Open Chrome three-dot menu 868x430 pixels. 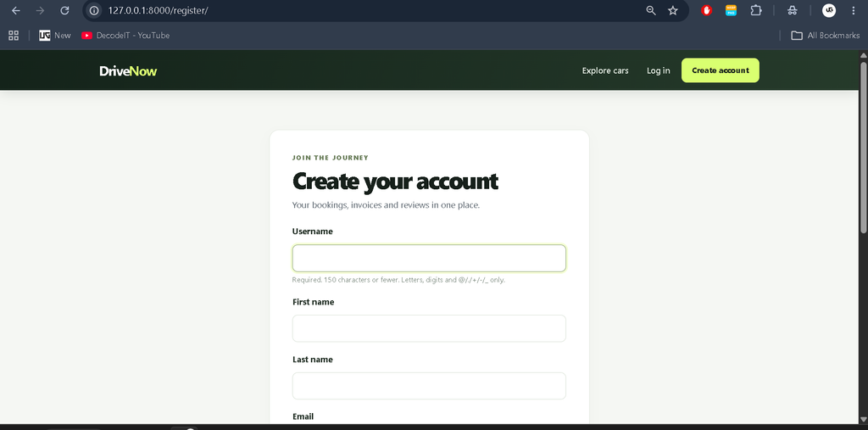(x=853, y=10)
